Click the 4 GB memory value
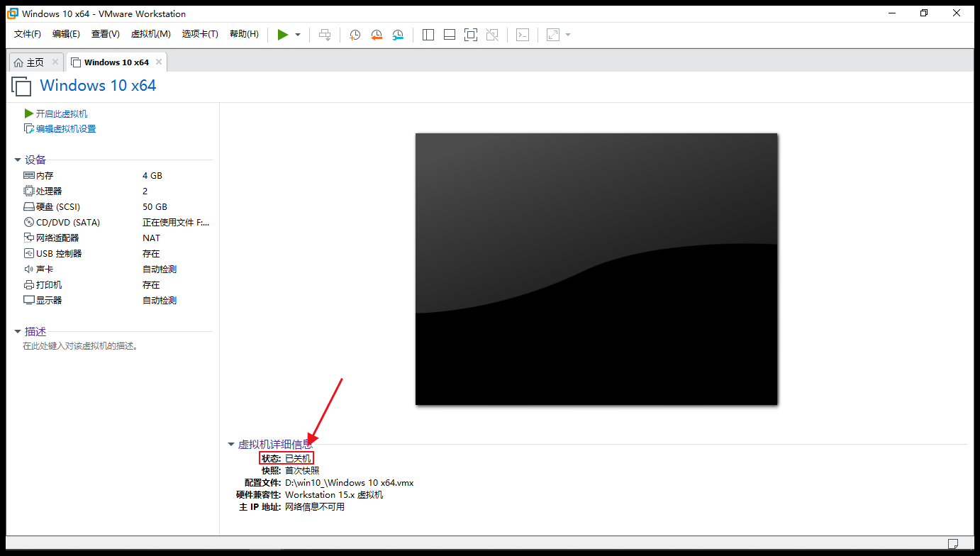The width and height of the screenshot is (980, 556). pyautogui.click(x=152, y=176)
